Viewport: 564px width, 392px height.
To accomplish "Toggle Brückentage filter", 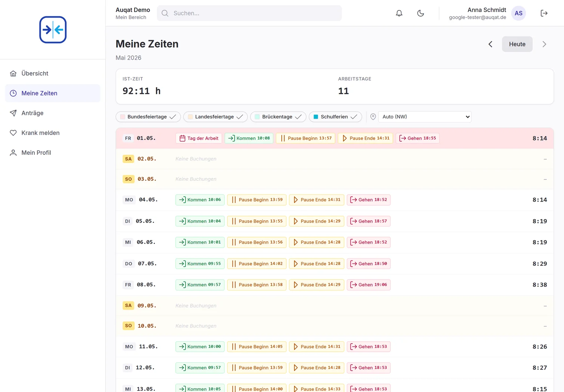I will tap(278, 117).
